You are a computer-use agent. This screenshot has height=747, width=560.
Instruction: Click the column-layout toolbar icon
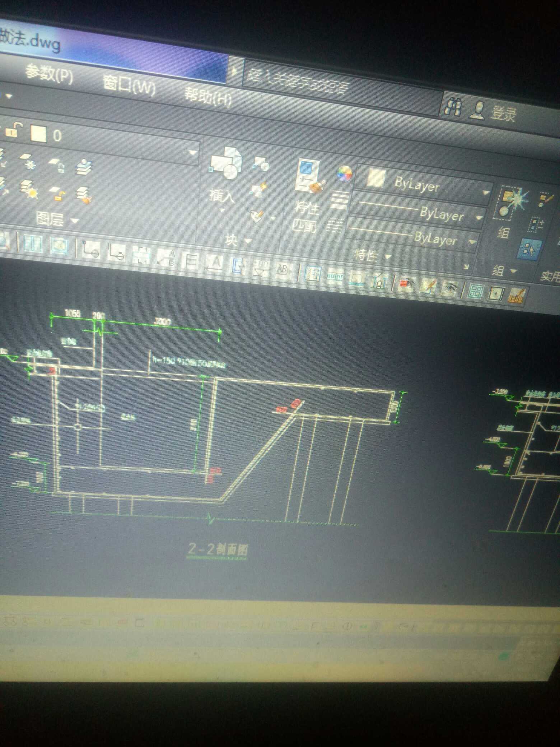pos(33,244)
